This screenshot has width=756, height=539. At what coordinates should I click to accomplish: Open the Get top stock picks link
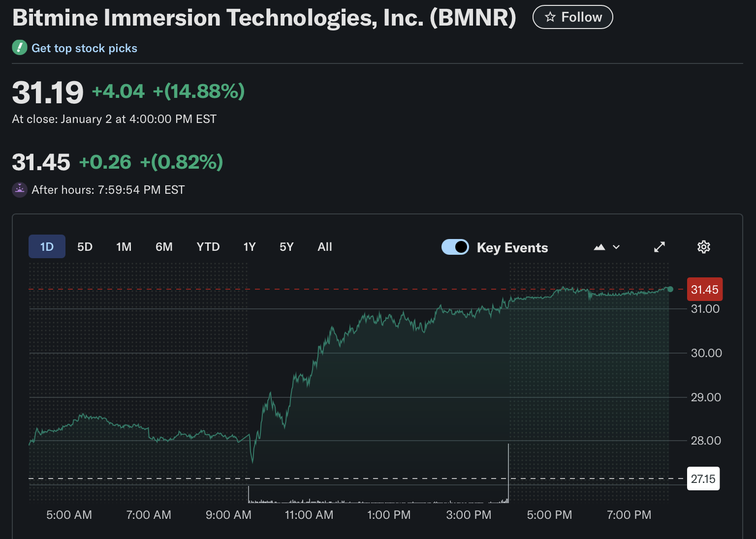click(x=84, y=48)
